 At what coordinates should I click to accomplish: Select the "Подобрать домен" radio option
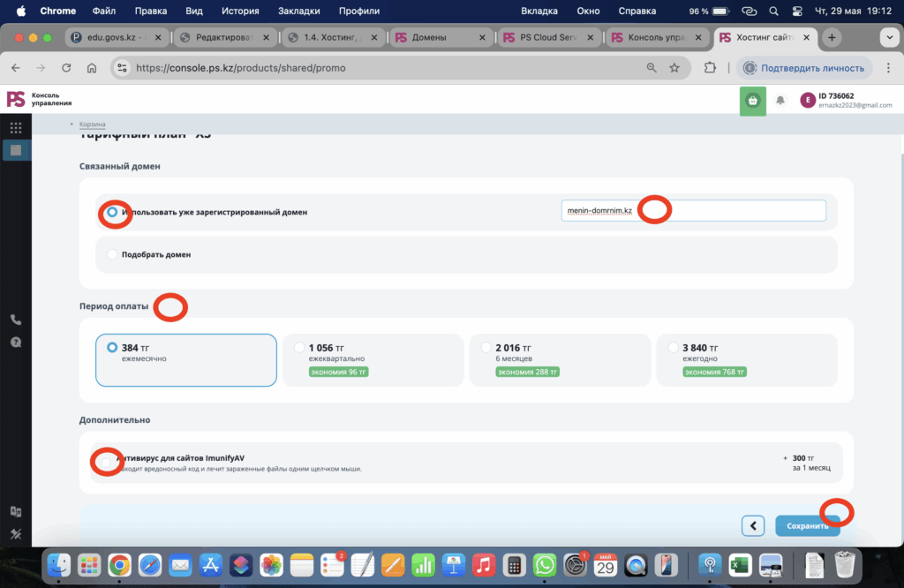(112, 254)
